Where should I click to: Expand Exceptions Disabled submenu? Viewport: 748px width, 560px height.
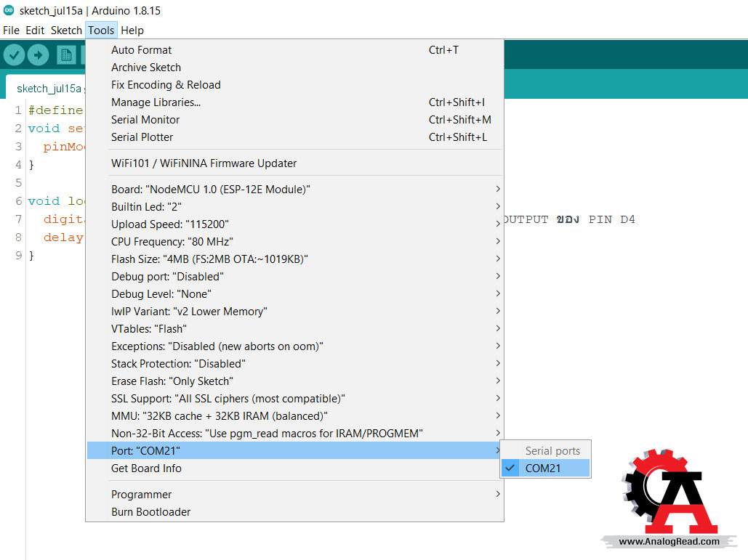coord(294,346)
